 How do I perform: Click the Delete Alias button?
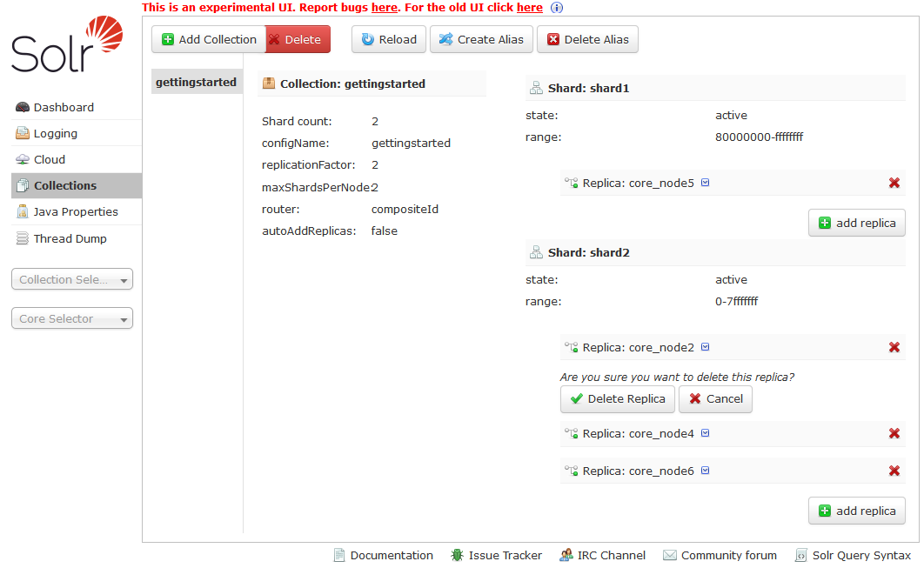587,39
